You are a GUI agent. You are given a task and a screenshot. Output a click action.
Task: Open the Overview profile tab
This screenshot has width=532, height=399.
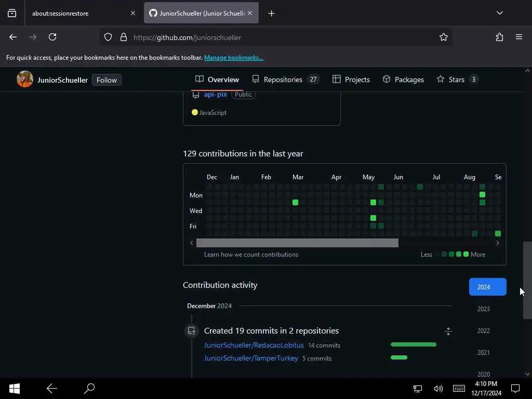pyautogui.click(x=217, y=79)
